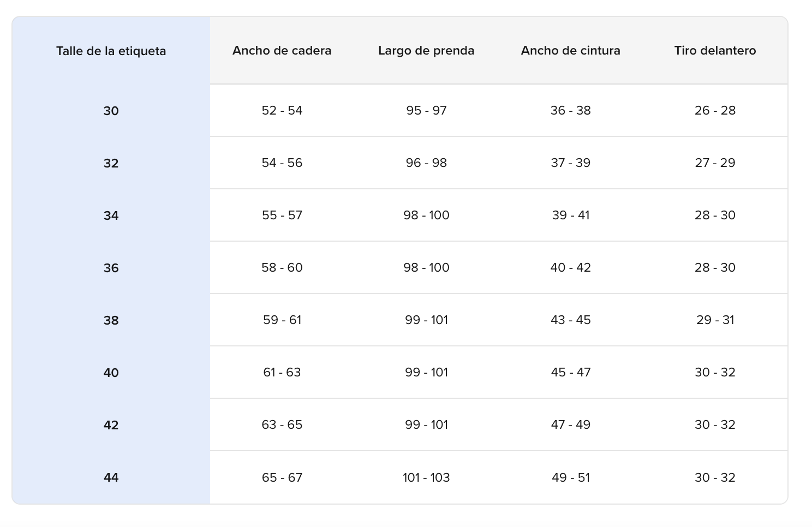Select size 36 in the label column
812x527 pixels.
click(111, 268)
